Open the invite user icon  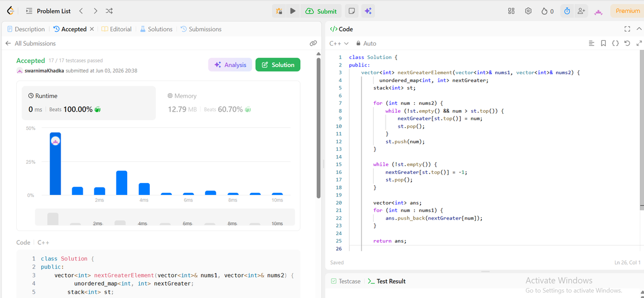click(581, 11)
